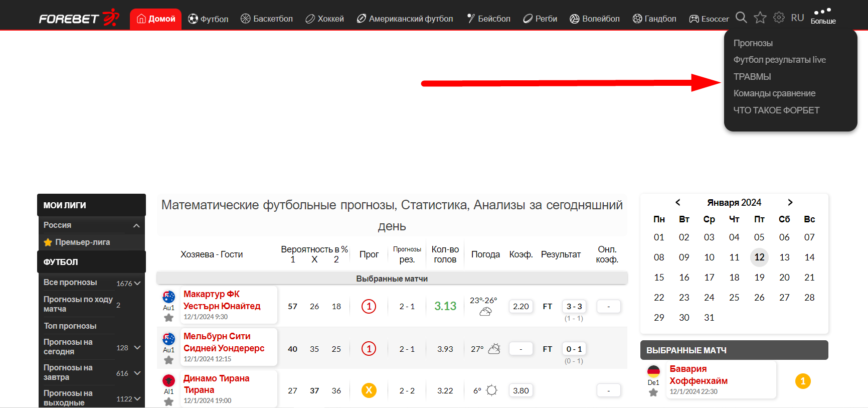Image resolution: width=868 pixels, height=408 pixels.
Task: Collapse the Россия league section
Action: click(x=136, y=225)
